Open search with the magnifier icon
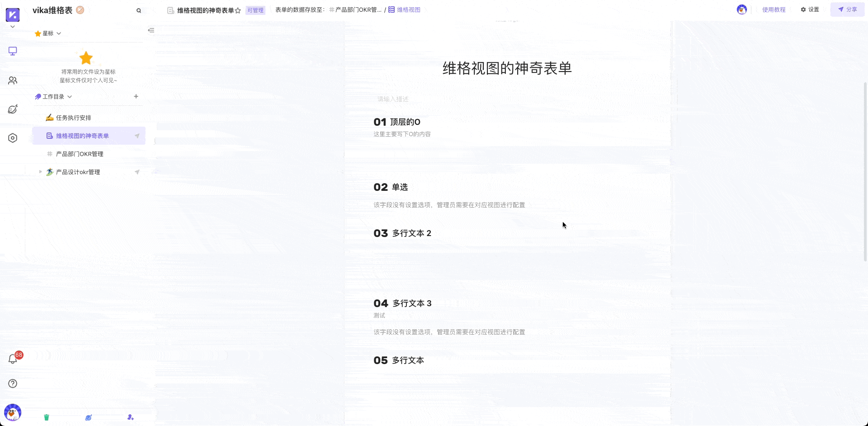The width and height of the screenshot is (868, 426). (139, 10)
